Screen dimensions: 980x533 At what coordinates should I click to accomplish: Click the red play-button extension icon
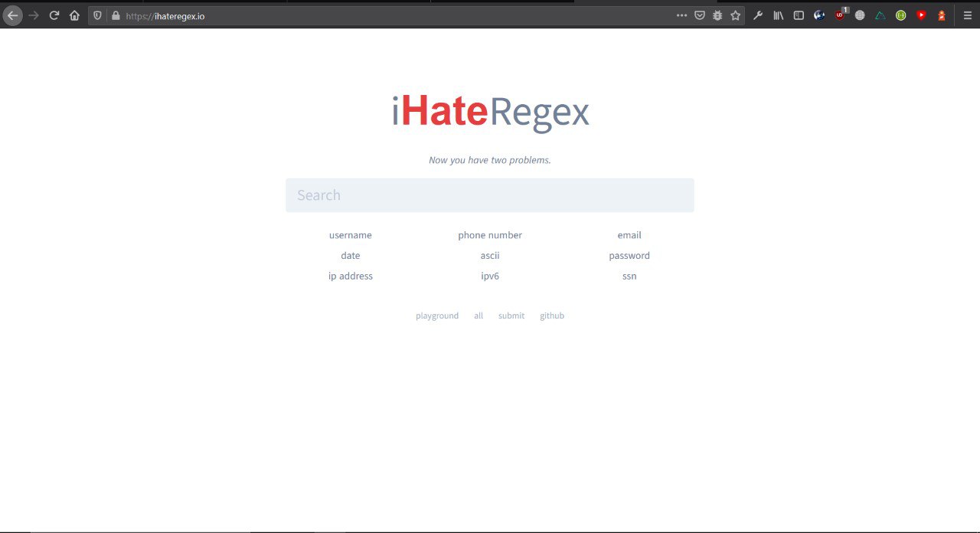pyautogui.click(x=921, y=15)
